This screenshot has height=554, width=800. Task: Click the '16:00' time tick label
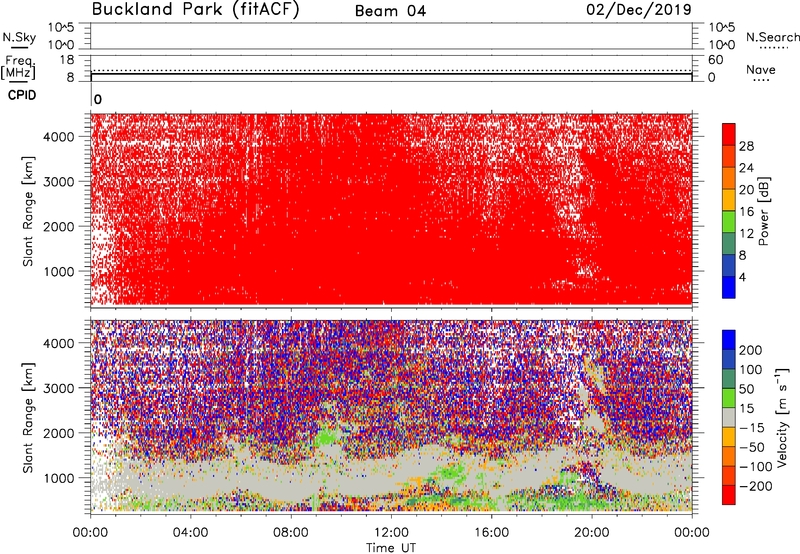pos(492,533)
